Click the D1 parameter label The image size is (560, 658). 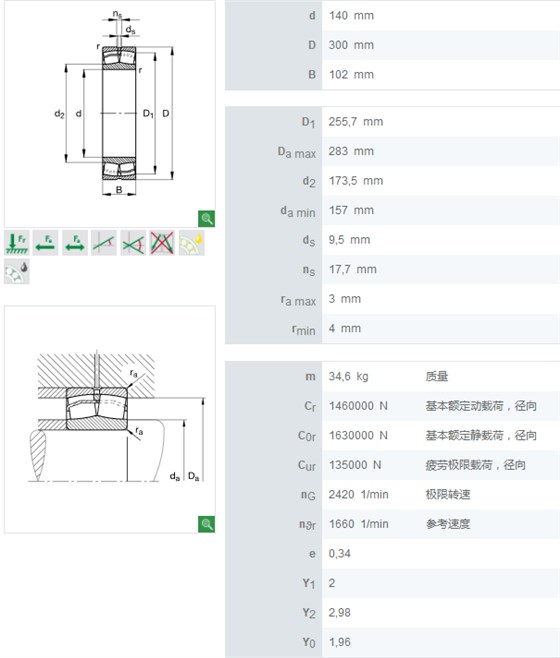point(309,123)
